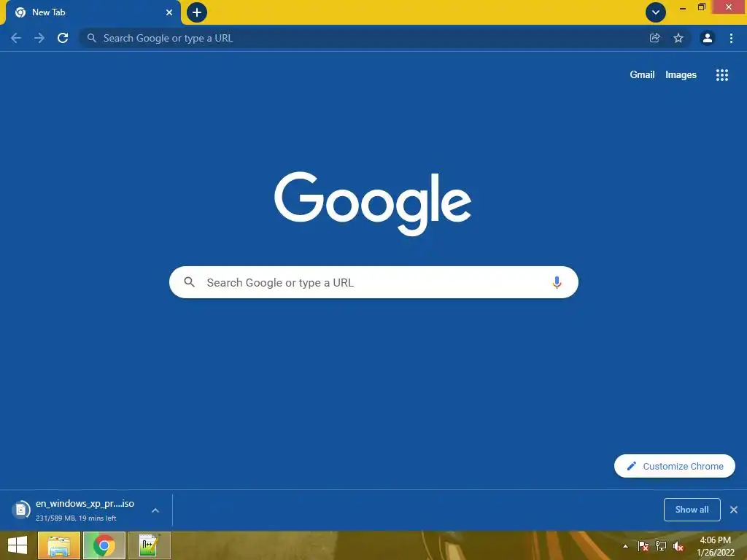747x560 pixels.
Task: Close the downloads bar
Action: tap(734, 510)
